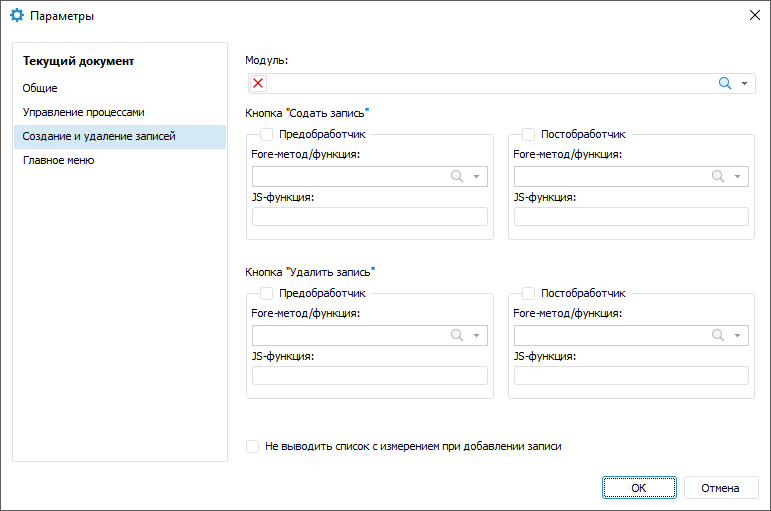Click search icon in Удалить запись Предобработчик Fore-метод
Viewport: 771px width, 511px height.
(x=457, y=335)
